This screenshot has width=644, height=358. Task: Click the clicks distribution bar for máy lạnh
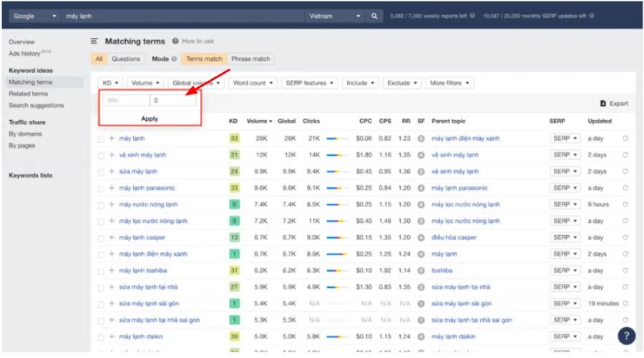pyautogui.click(x=338, y=138)
